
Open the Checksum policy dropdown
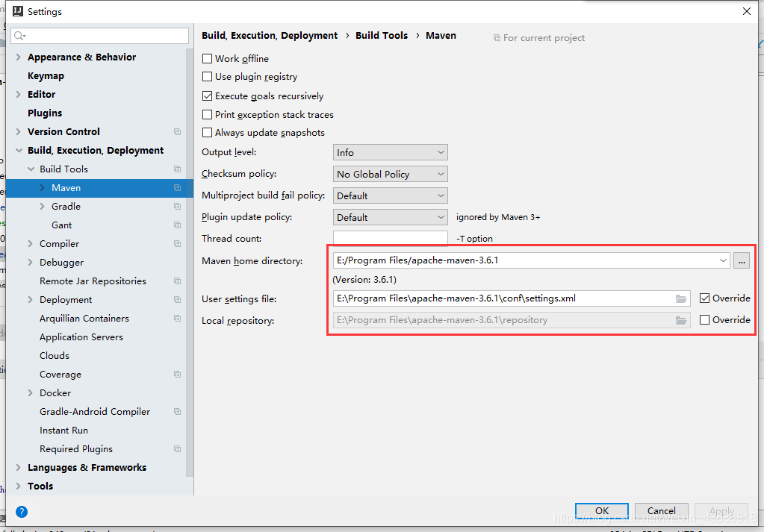click(391, 174)
